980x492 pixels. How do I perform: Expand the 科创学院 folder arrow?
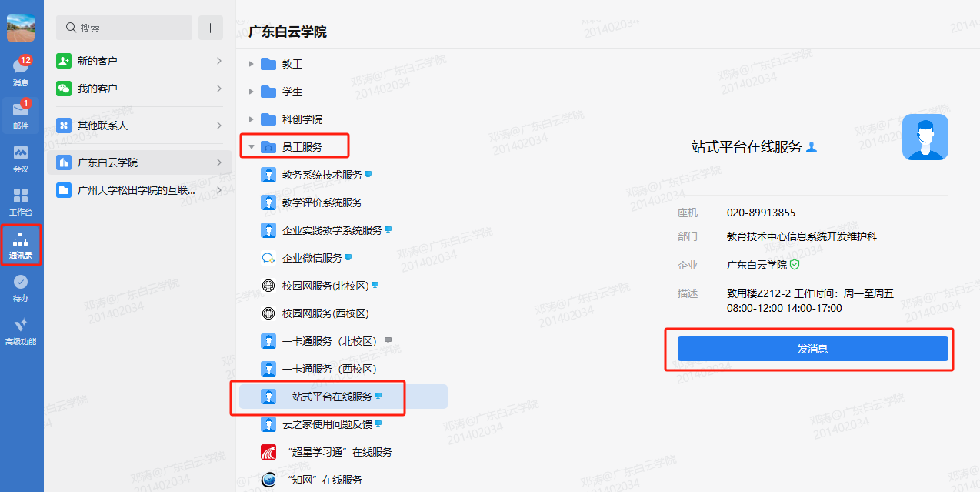click(x=251, y=119)
